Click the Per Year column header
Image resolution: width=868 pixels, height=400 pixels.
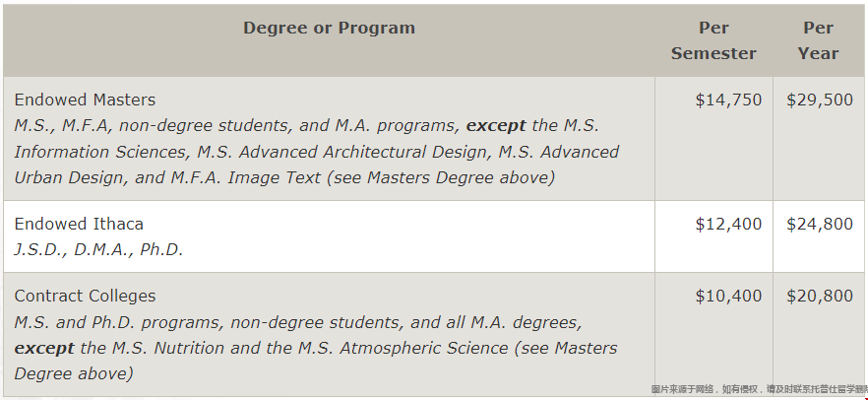(x=818, y=40)
